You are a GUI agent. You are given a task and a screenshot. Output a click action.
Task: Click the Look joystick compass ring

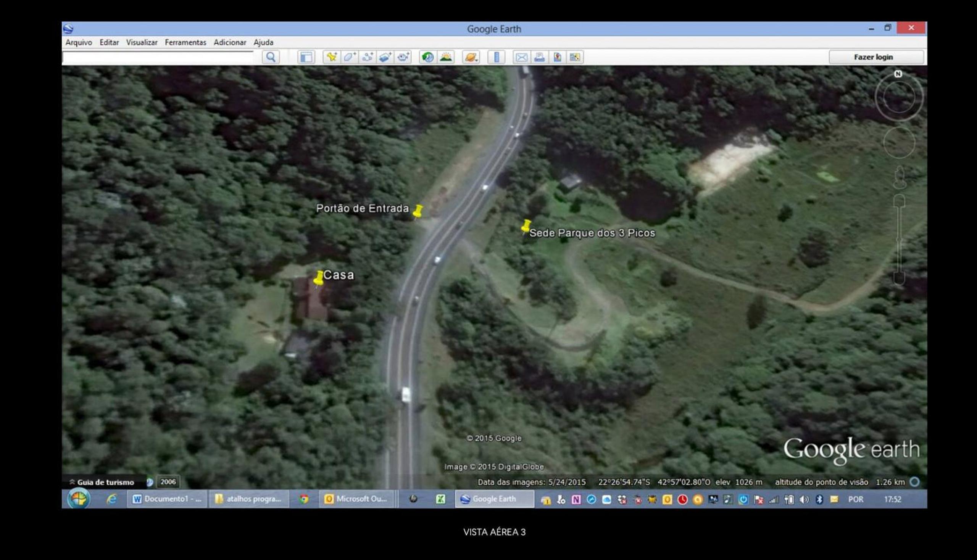tap(899, 97)
